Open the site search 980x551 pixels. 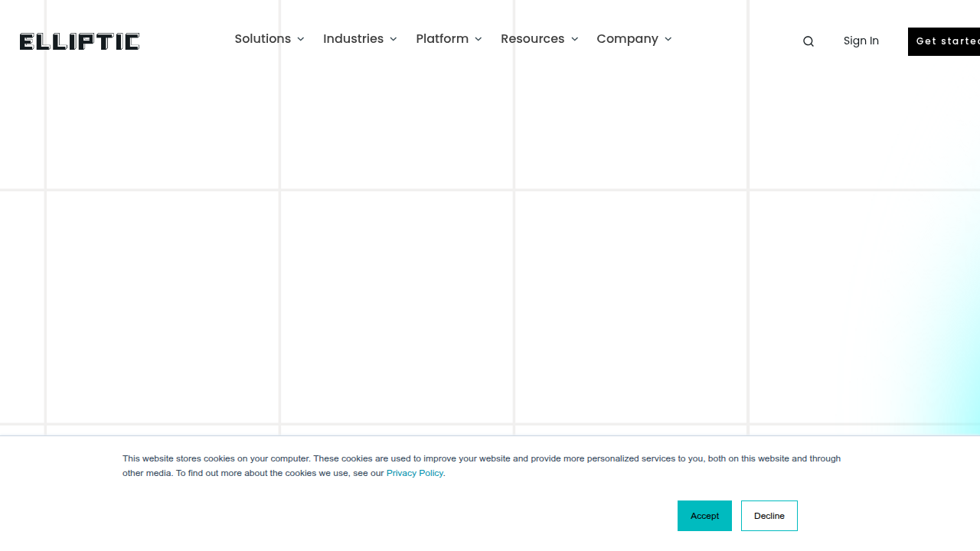click(x=808, y=41)
